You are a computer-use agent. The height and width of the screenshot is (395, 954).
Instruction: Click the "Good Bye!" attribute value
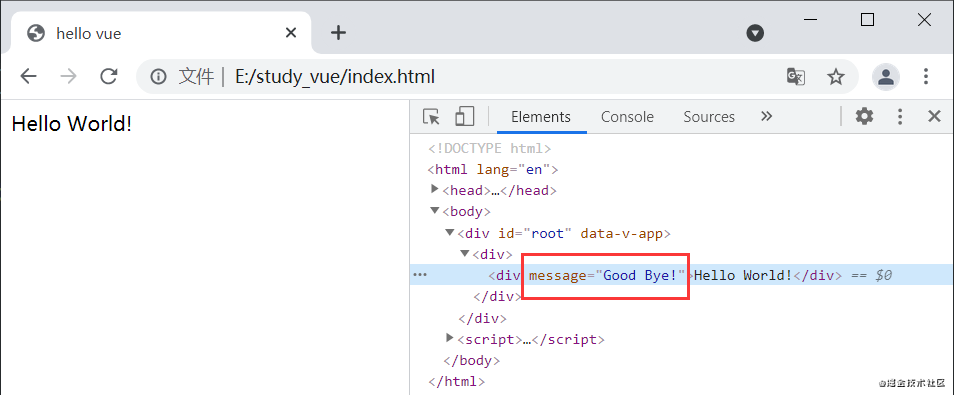click(x=641, y=275)
